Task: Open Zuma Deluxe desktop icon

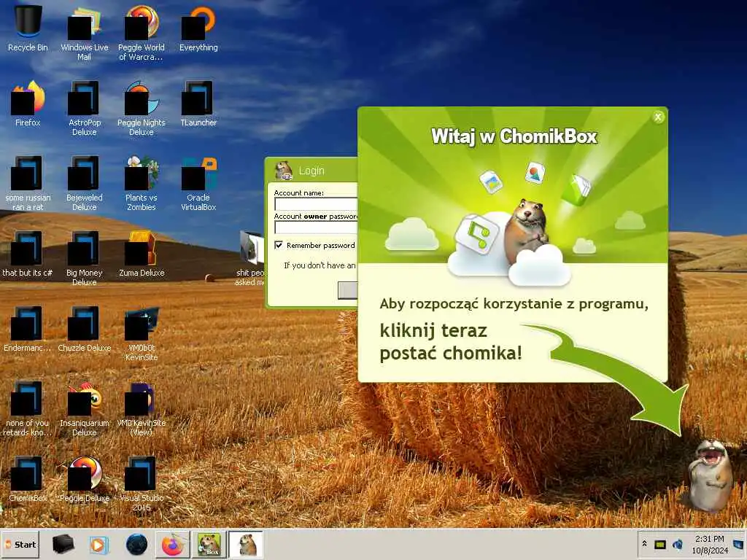Action: [141, 254]
